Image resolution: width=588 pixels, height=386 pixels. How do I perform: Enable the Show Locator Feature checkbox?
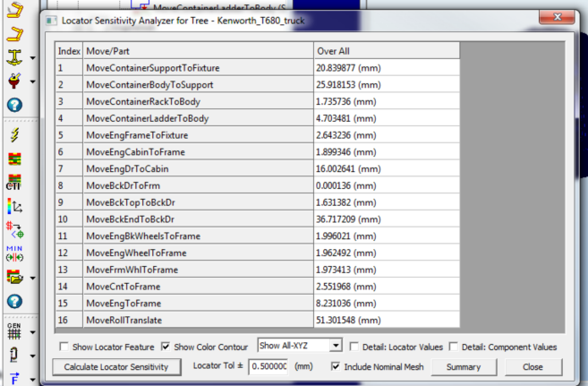pos(63,347)
